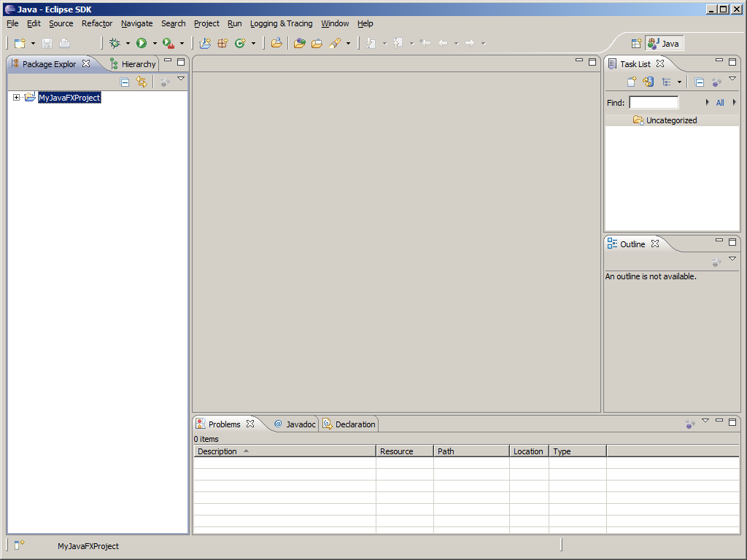Click the New Task icon in Task List

(x=632, y=82)
